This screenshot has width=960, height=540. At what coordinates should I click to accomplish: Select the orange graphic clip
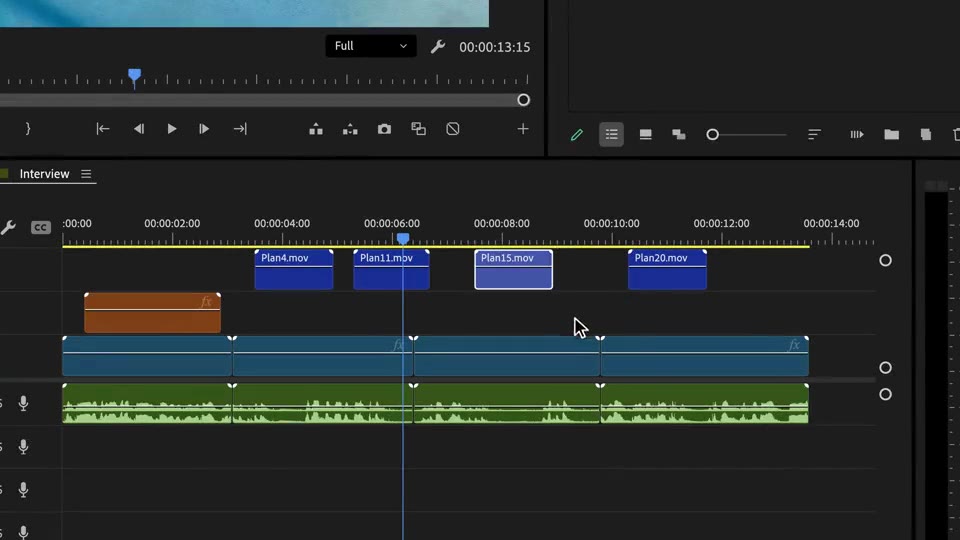click(152, 313)
